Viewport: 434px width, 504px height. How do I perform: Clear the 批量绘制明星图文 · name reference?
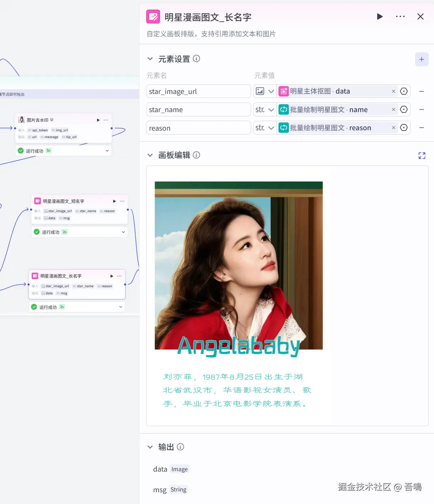point(393,109)
